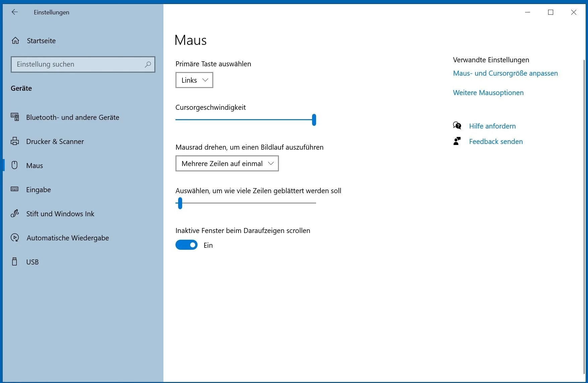Click the vertical scrollbar at right

point(584,217)
